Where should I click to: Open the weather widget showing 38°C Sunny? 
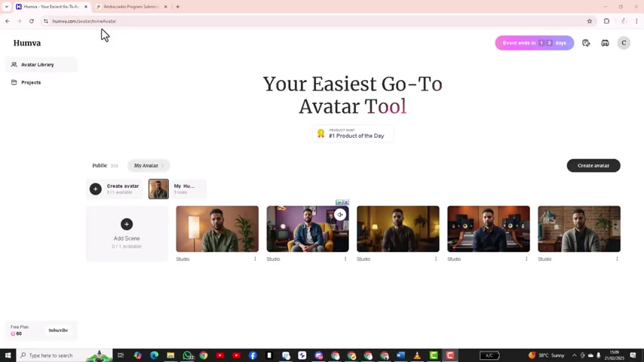click(x=547, y=355)
